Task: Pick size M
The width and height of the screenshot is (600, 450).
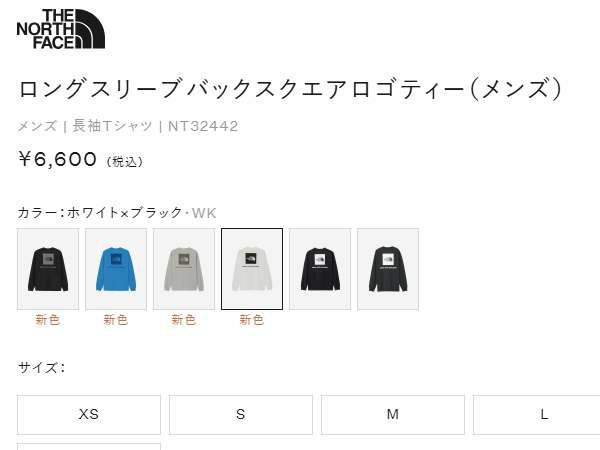Action: tap(393, 415)
